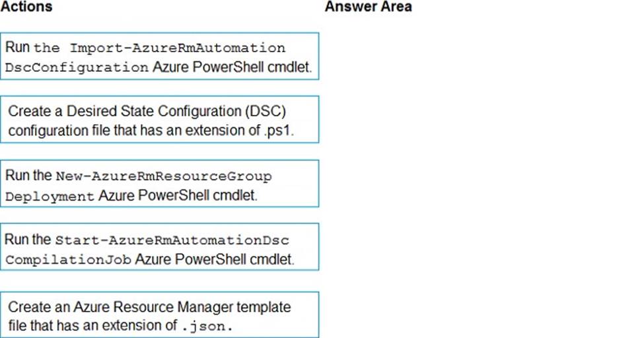Click the "Answer Area" heading
The width and height of the screenshot is (644, 338).
[x=368, y=7]
